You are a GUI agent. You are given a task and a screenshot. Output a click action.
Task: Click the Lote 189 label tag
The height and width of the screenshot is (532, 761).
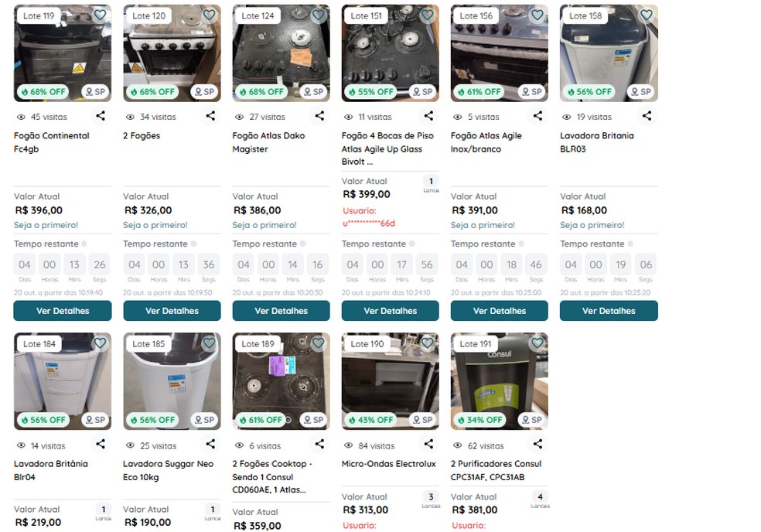pyautogui.click(x=258, y=343)
